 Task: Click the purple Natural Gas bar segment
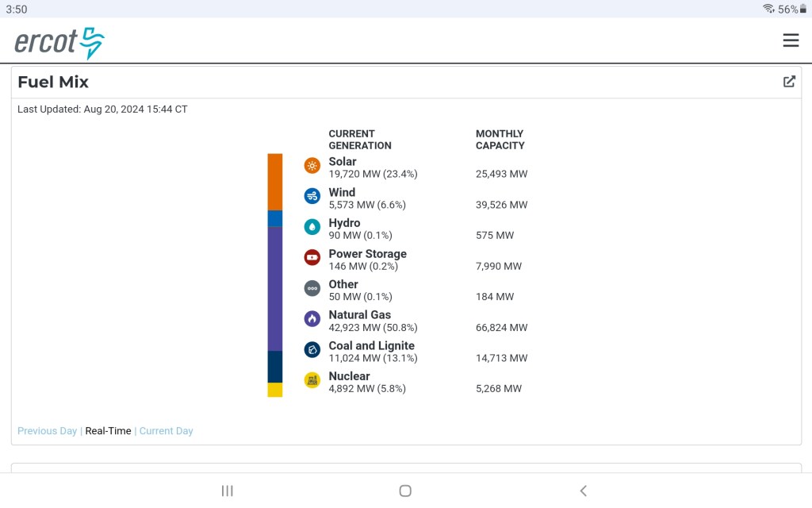[x=275, y=288]
